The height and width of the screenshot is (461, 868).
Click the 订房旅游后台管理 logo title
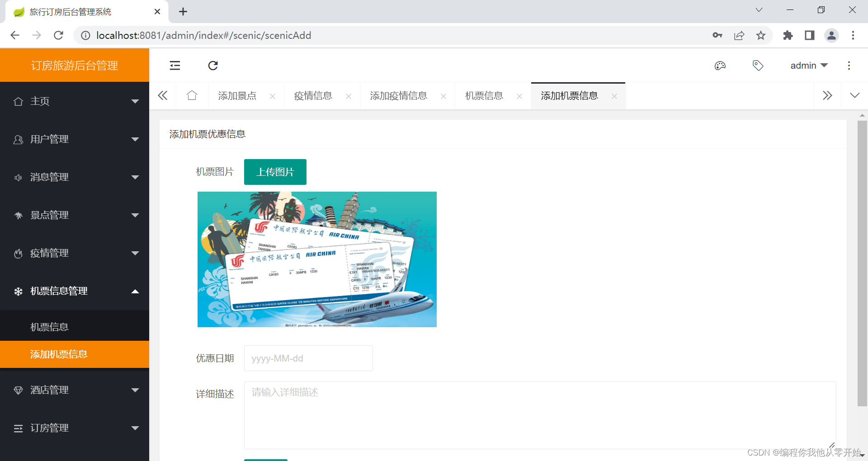pos(75,66)
